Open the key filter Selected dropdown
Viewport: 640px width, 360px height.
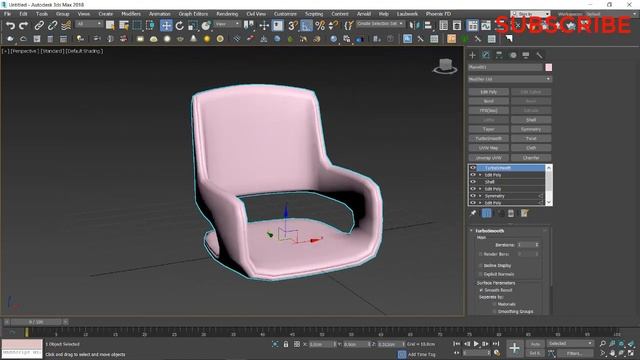(x=570, y=344)
